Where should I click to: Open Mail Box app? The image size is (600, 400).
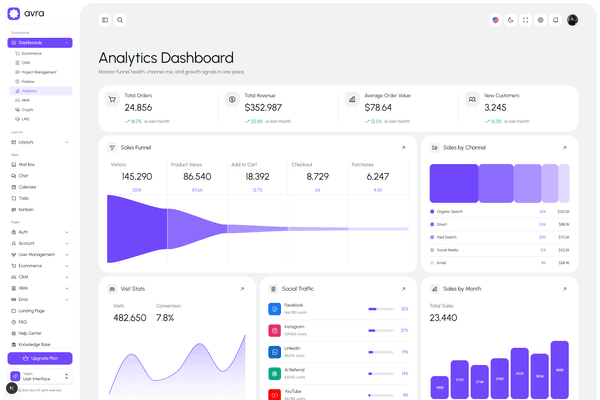tap(40, 165)
